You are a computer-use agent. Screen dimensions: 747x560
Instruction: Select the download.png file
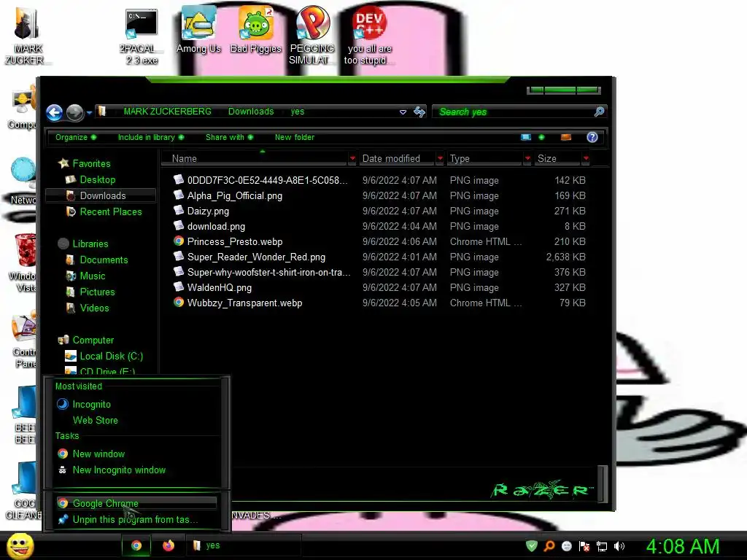[216, 227]
